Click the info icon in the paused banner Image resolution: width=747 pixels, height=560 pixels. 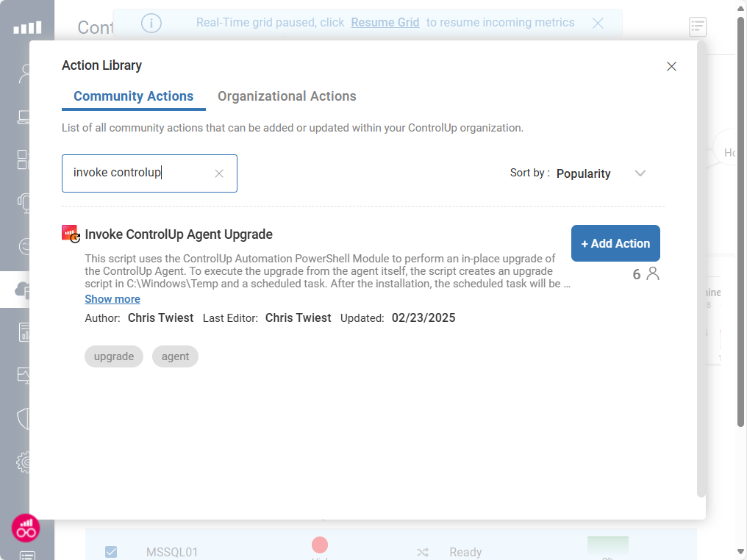pyautogui.click(x=151, y=23)
